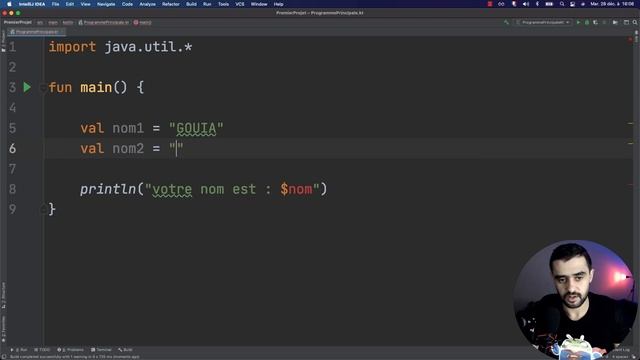The image size is (640, 360).
Task: Open the Structure side panel tab
Action: click(3, 295)
